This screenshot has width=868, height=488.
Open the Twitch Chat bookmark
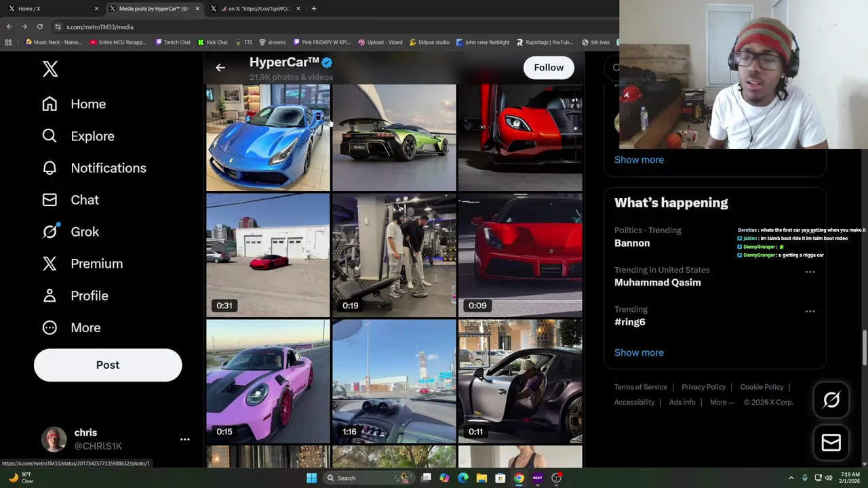(x=173, y=42)
